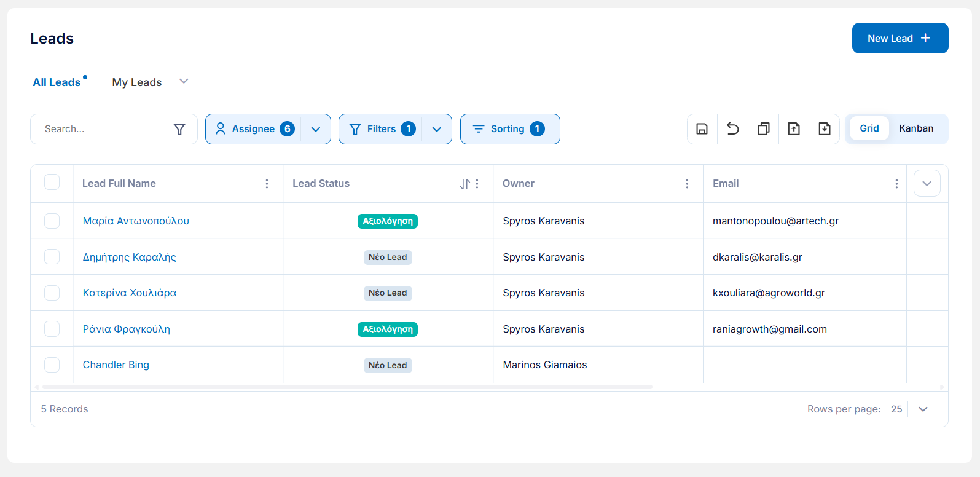Click the duplicate copy icon in toolbar
The image size is (980, 477).
click(x=763, y=129)
